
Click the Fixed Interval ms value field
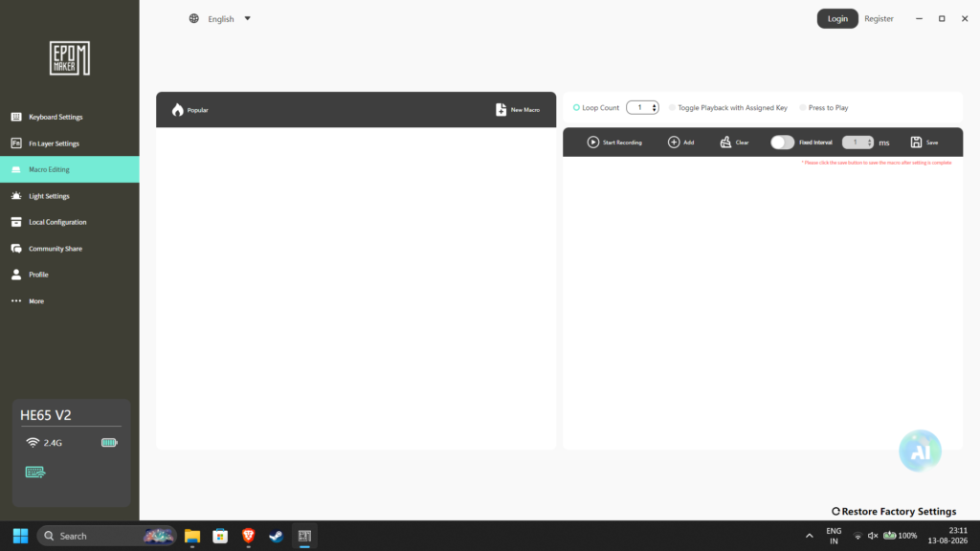(x=855, y=143)
